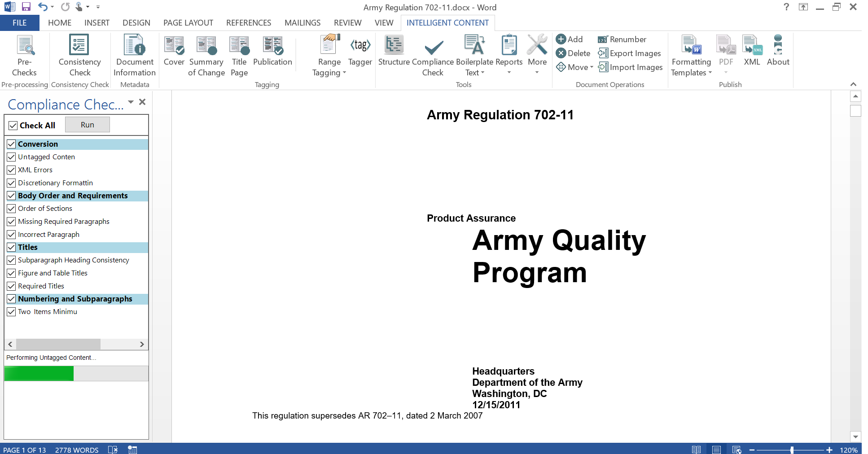Toggle Body Order and Requirements checkbox
This screenshot has height=454, width=868.
coord(11,196)
